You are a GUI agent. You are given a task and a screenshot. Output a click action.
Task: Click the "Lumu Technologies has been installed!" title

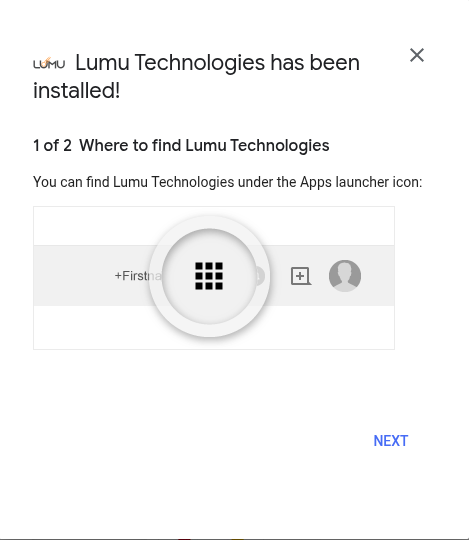tap(196, 76)
